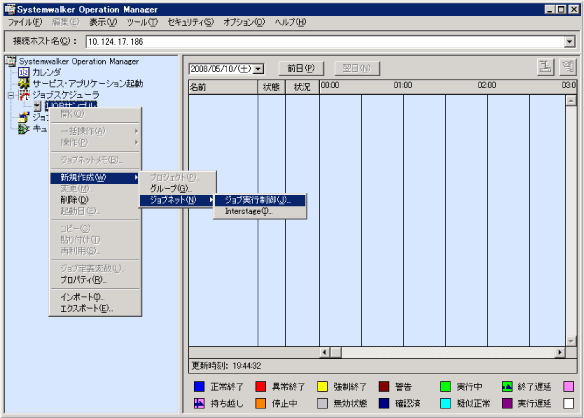Select 削除(D) in context menu
This screenshot has width=584, height=418.
pyautogui.click(x=95, y=200)
